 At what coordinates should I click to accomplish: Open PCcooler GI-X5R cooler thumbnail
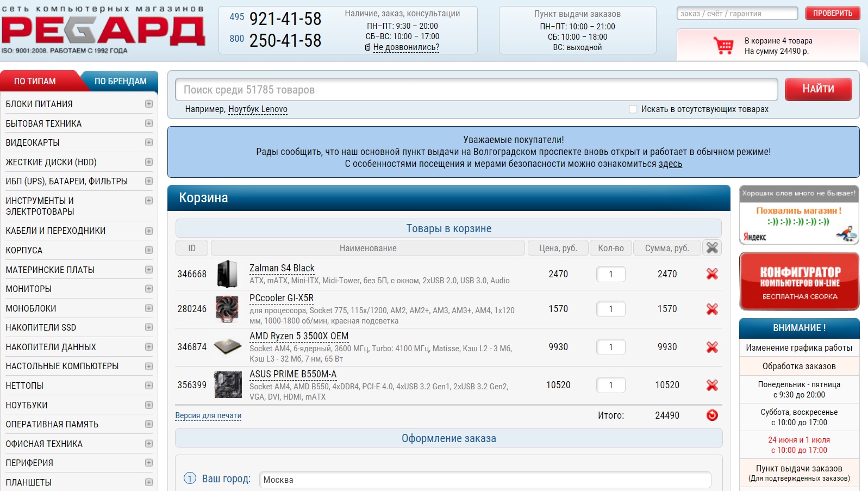[x=227, y=309]
